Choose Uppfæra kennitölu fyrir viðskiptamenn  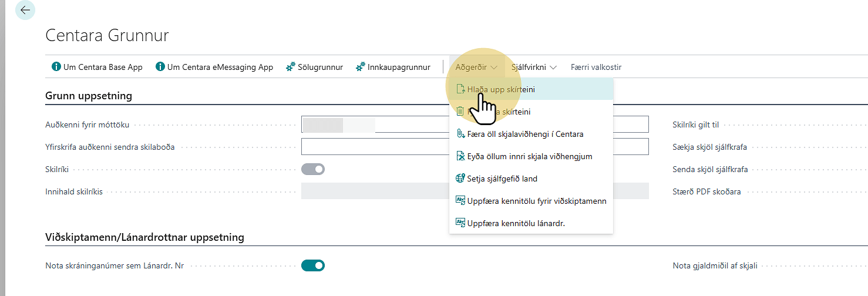531,201
